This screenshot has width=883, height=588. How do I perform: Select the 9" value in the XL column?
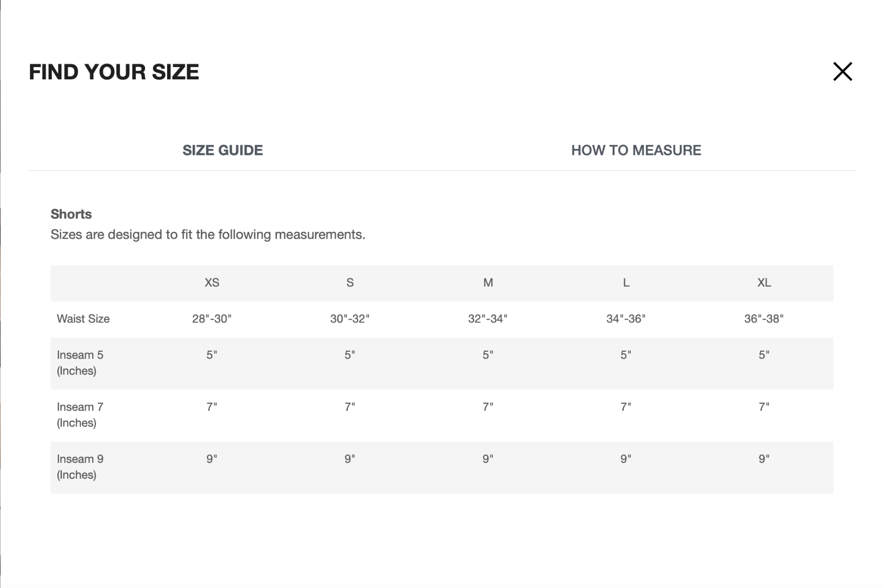point(763,458)
